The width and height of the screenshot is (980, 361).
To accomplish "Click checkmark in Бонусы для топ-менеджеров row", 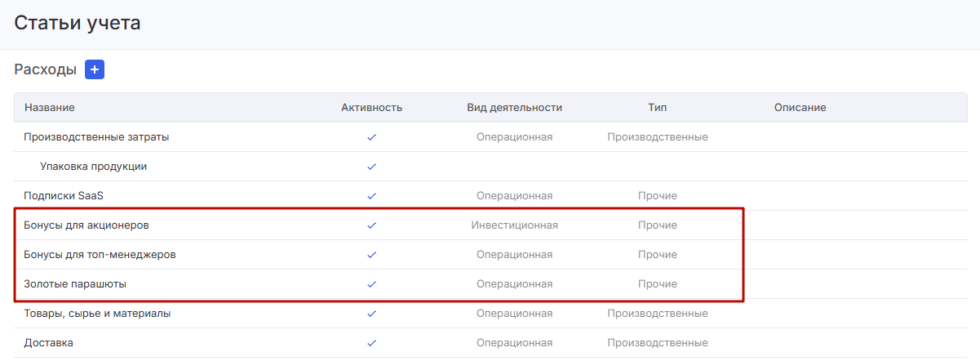I will 371,255.
